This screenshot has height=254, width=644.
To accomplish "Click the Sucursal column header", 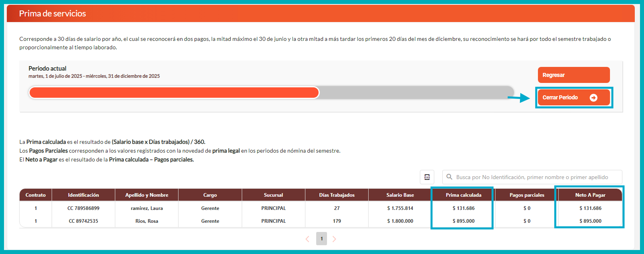I will [273, 195].
